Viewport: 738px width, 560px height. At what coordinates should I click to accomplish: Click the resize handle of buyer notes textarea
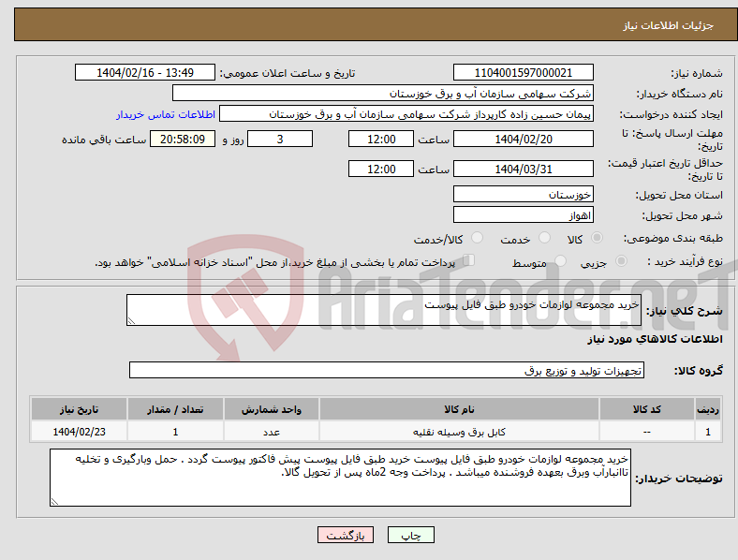click(x=54, y=502)
